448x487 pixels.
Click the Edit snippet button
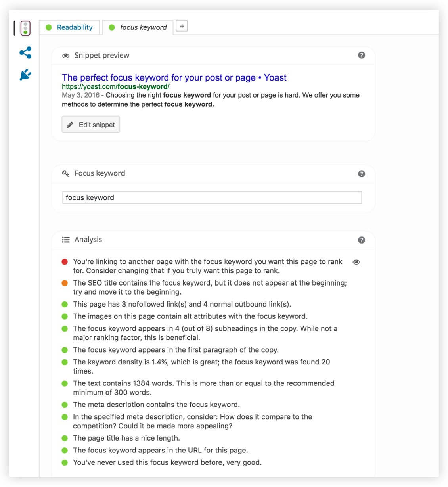(x=91, y=125)
